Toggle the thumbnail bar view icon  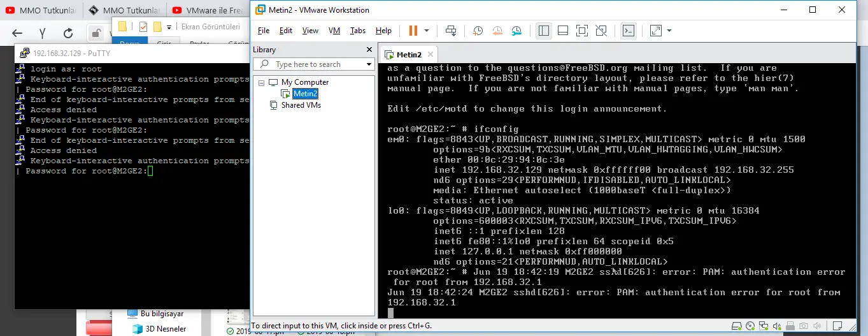coord(562,31)
